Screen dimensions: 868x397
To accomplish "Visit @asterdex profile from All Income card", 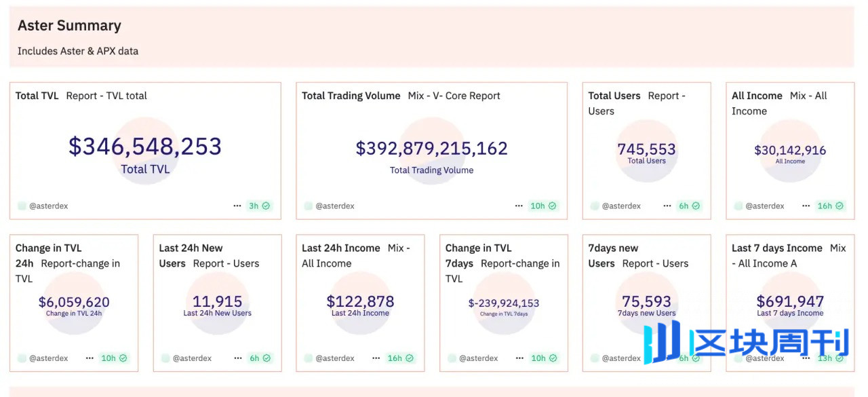I will 765,206.
